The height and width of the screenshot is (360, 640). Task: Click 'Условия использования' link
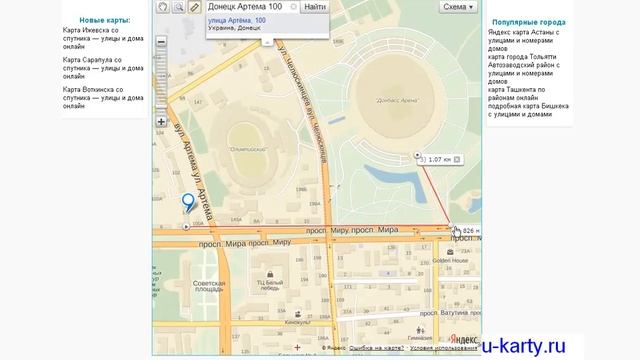pyautogui.click(x=443, y=348)
